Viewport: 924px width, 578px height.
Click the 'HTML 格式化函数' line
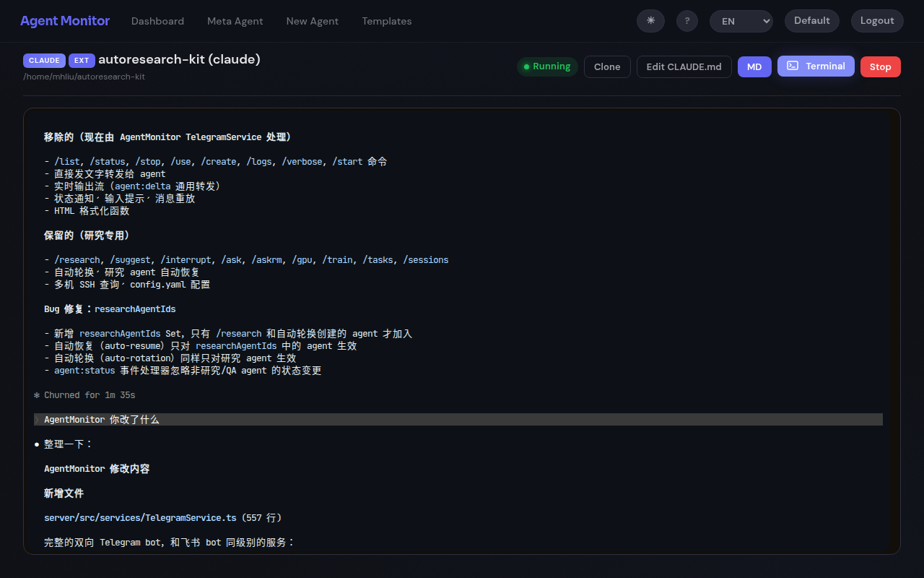(x=87, y=211)
